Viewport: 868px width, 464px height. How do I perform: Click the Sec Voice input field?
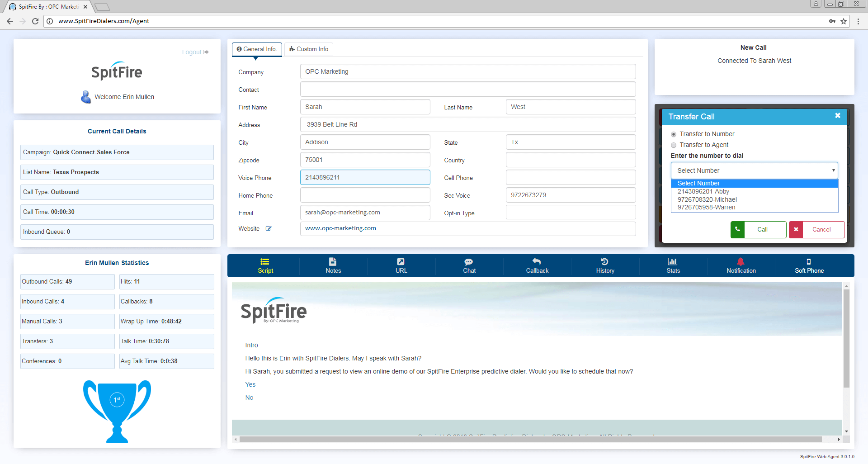pyautogui.click(x=571, y=195)
